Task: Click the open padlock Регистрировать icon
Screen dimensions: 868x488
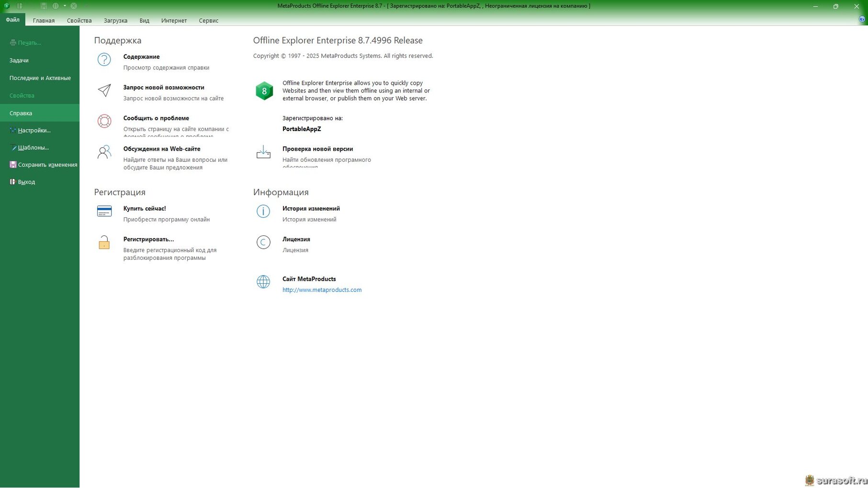Action: pos(104,242)
